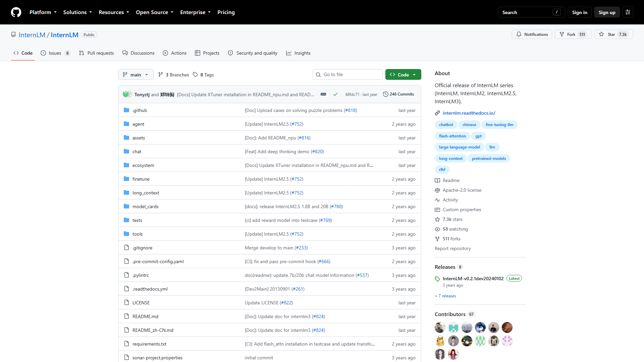View the 7.3k stars link
This screenshot has height=362, width=644.
448,219
